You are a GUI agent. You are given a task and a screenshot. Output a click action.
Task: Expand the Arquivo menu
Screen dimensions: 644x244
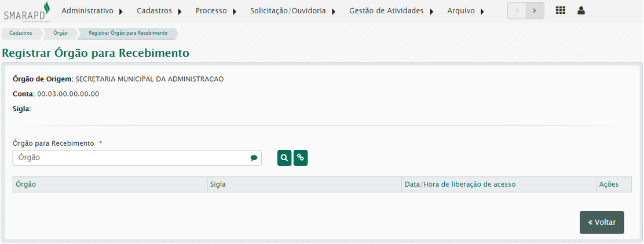[466, 11]
